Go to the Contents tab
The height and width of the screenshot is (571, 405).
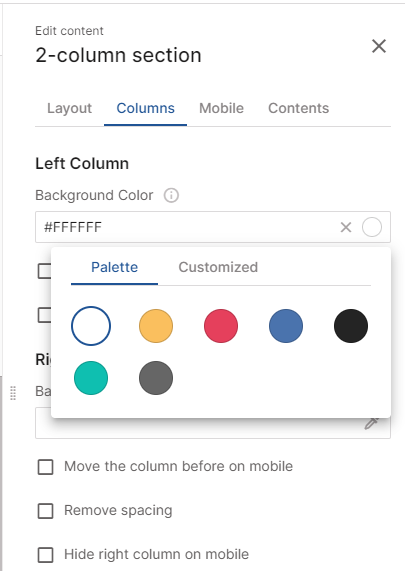click(x=299, y=109)
